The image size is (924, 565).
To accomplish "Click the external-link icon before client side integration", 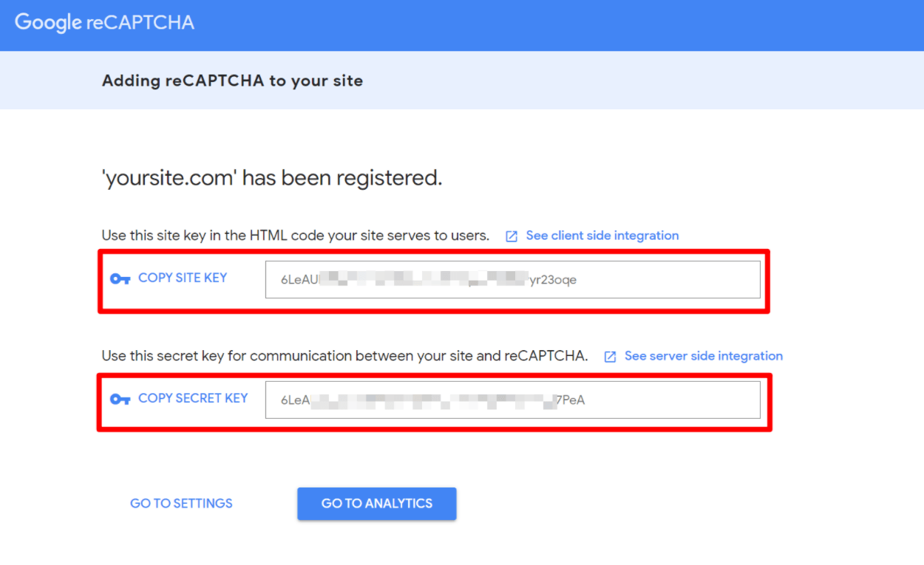I will pos(512,236).
